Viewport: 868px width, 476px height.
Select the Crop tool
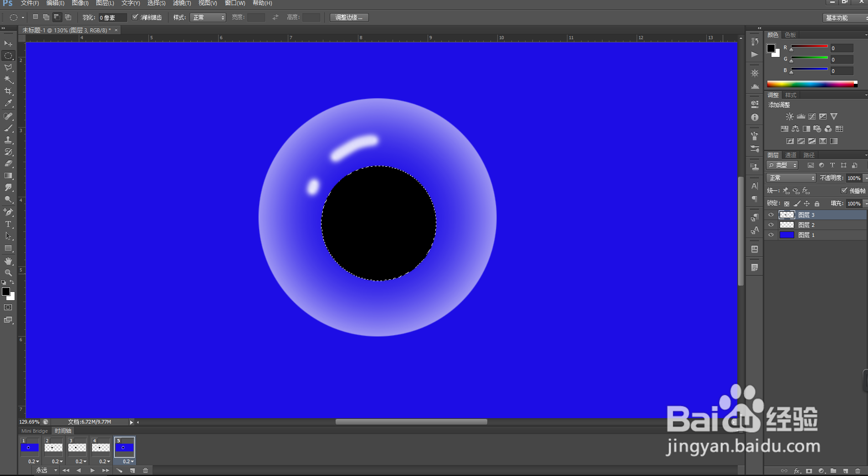pos(8,91)
